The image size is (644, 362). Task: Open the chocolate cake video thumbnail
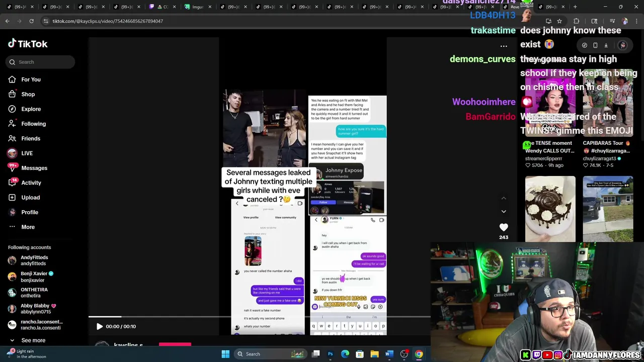tap(550, 209)
